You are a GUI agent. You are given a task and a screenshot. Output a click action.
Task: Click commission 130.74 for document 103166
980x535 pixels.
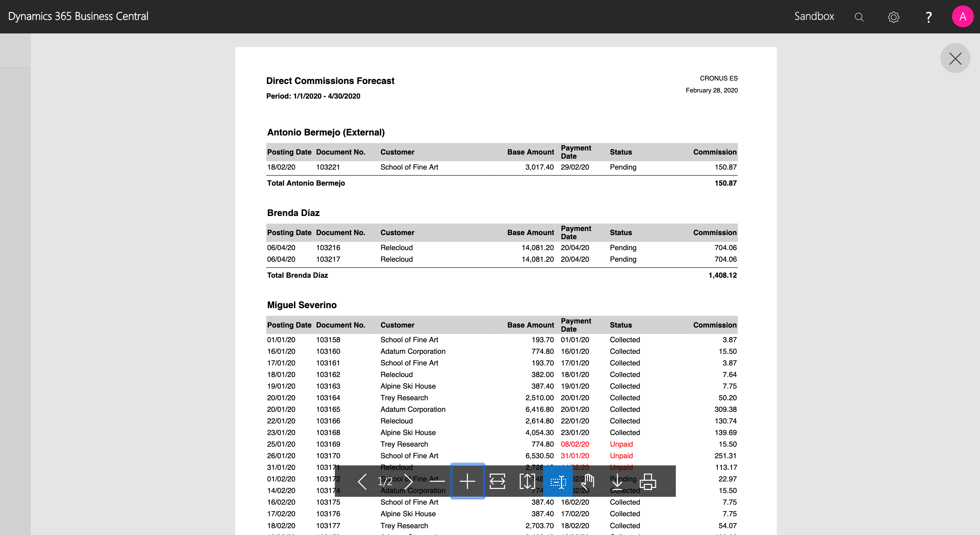coord(725,421)
